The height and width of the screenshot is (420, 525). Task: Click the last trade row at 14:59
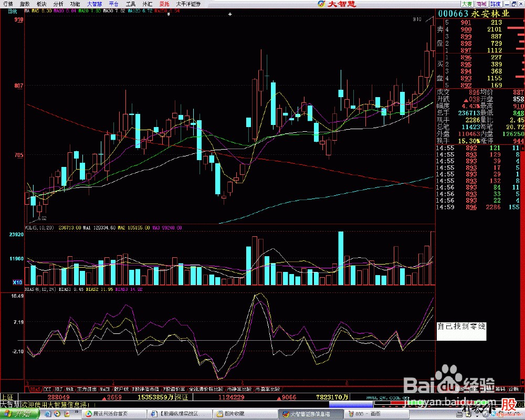(478, 207)
